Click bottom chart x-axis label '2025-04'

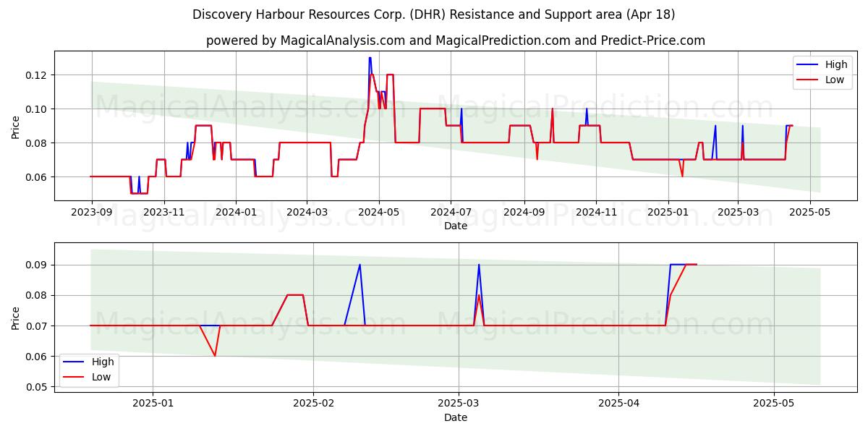[x=618, y=404]
